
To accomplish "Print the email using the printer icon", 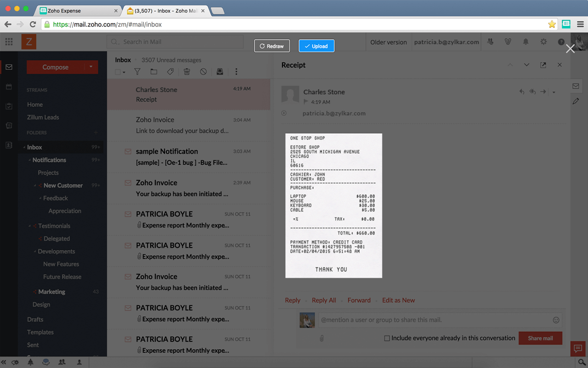I will click(x=220, y=72).
